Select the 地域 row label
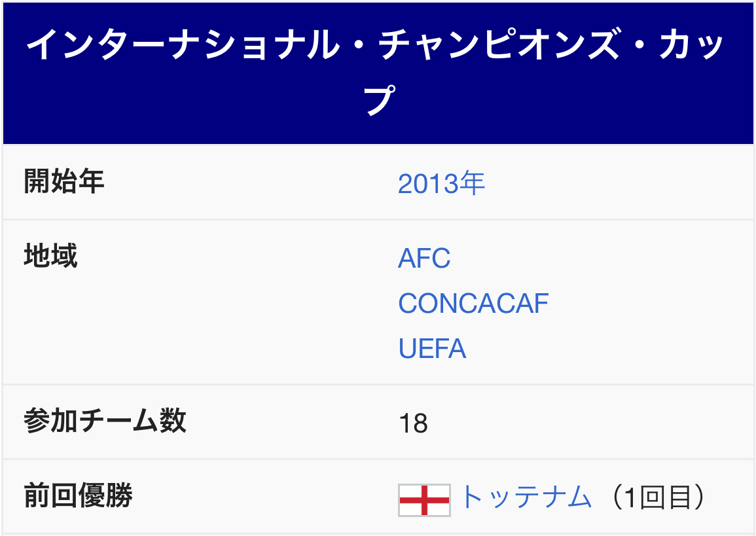 click(x=50, y=255)
